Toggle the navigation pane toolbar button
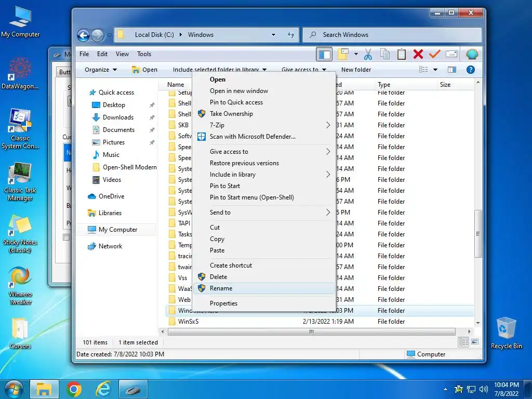The width and height of the screenshot is (532, 399). point(324,54)
